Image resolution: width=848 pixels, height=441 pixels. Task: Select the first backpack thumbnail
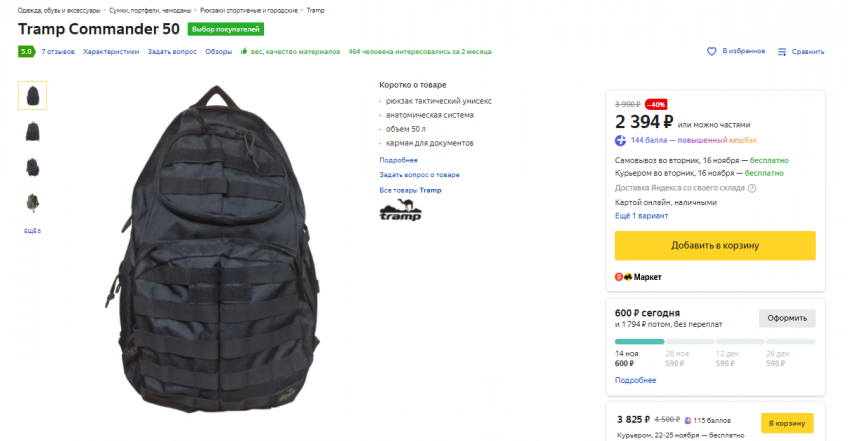[32, 96]
